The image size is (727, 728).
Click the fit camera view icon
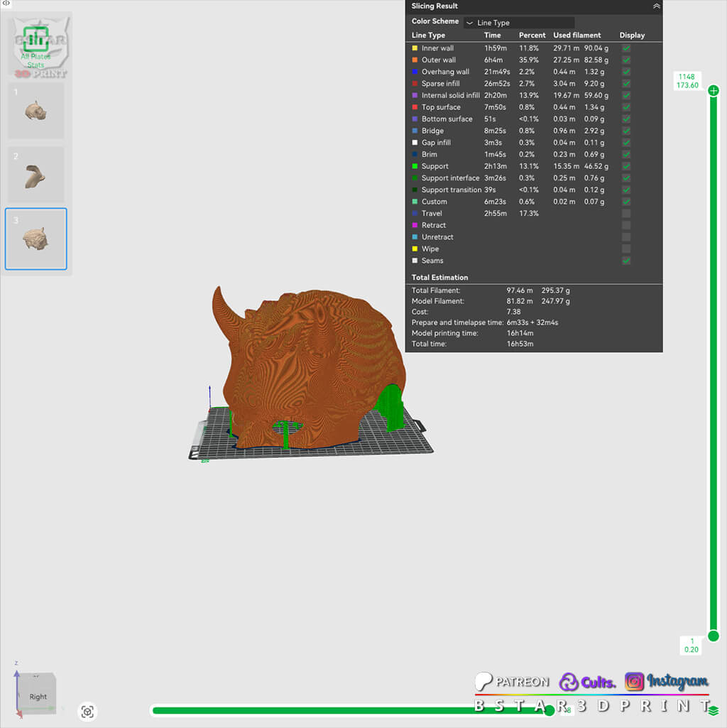pyautogui.click(x=87, y=712)
